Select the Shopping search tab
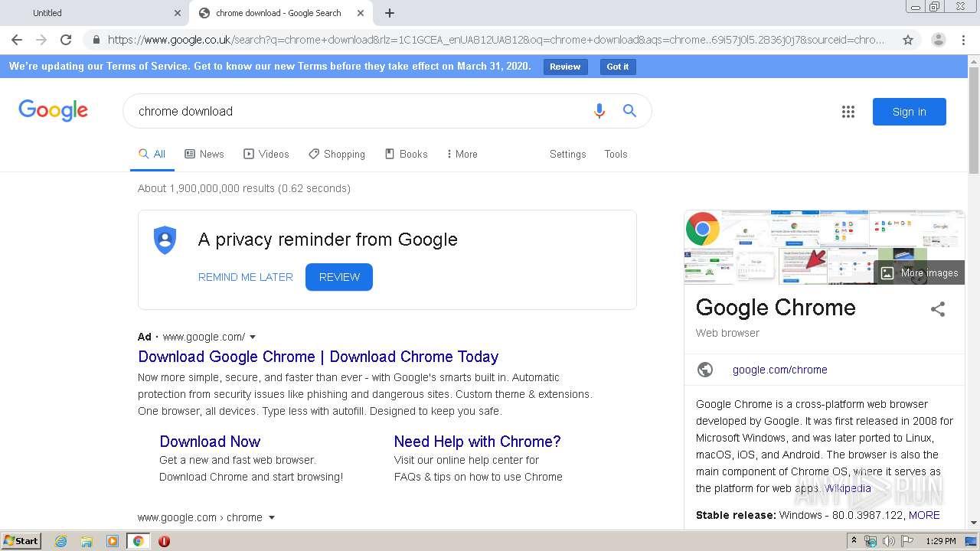 (x=337, y=154)
